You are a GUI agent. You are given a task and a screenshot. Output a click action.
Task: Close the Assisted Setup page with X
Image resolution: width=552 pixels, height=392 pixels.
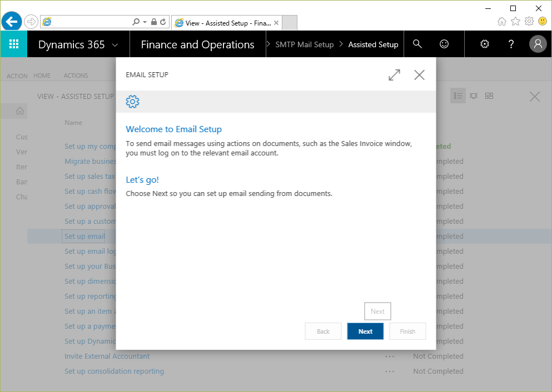(534, 97)
